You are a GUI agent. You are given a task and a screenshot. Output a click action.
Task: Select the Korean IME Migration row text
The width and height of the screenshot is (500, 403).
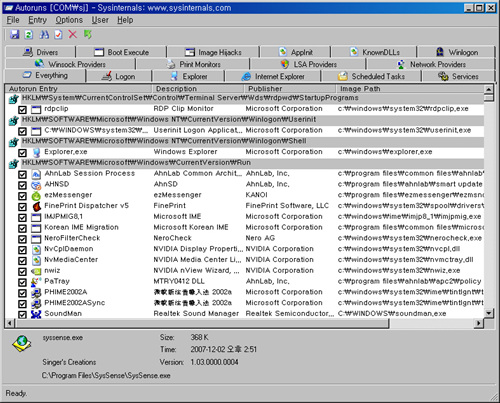(81, 227)
